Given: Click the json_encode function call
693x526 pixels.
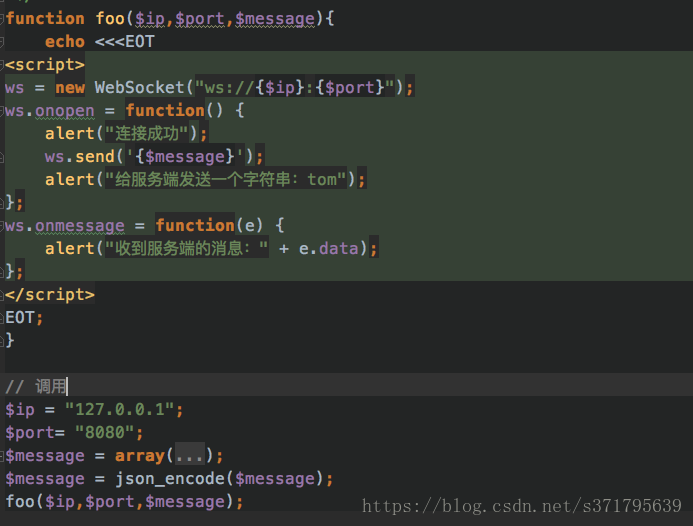Looking at the screenshot, I should tap(170, 479).
